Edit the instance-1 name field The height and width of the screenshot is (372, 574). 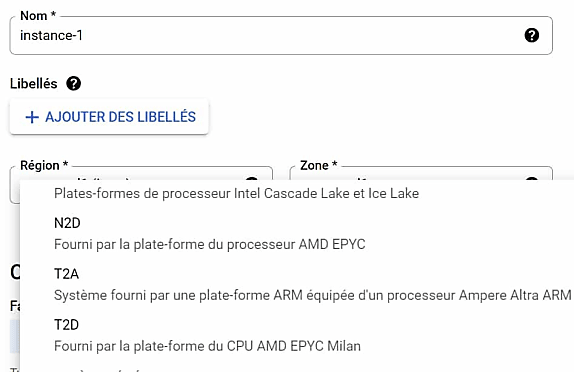click(x=281, y=36)
